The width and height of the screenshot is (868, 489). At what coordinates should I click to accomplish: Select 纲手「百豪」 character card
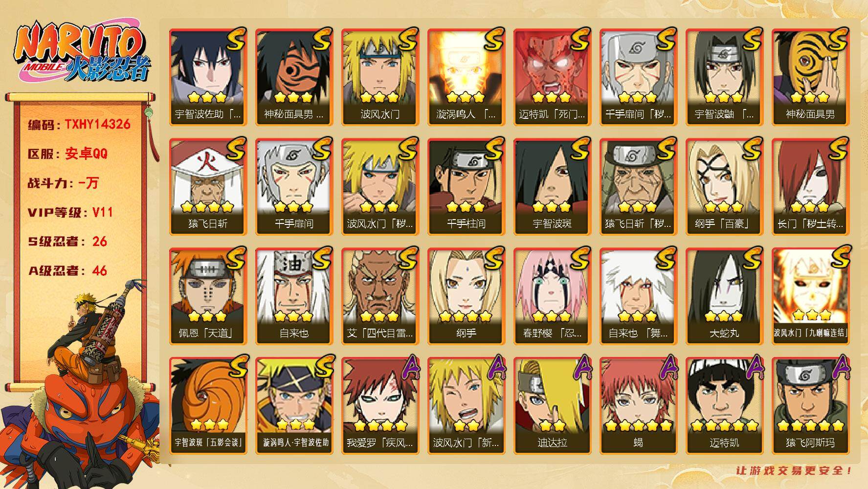(724, 186)
